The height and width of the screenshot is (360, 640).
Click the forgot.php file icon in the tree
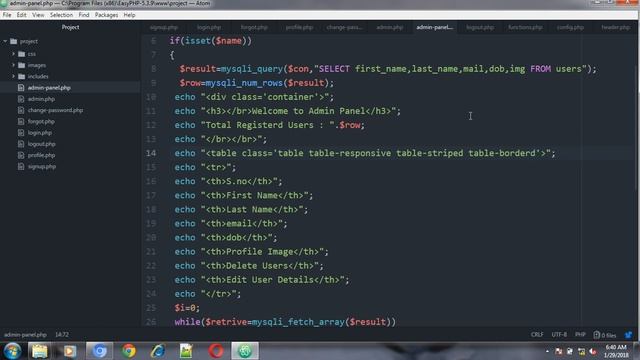[21, 121]
